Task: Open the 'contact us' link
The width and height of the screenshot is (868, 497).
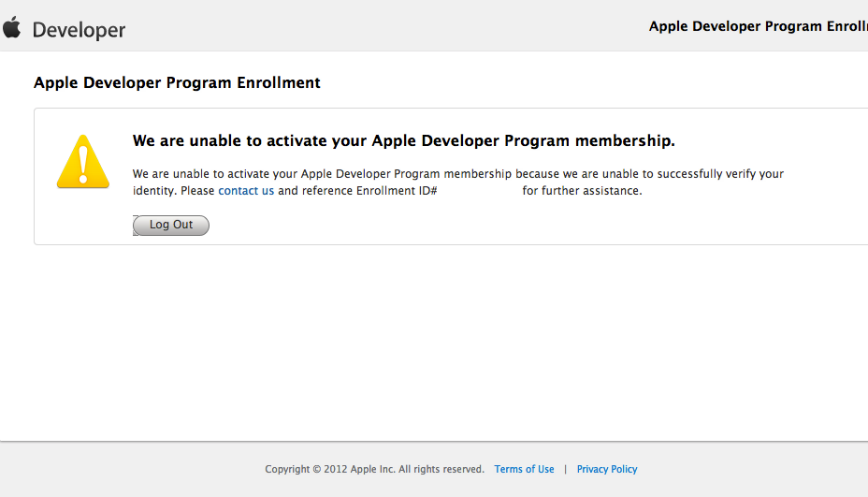Action: pos(246,191)
